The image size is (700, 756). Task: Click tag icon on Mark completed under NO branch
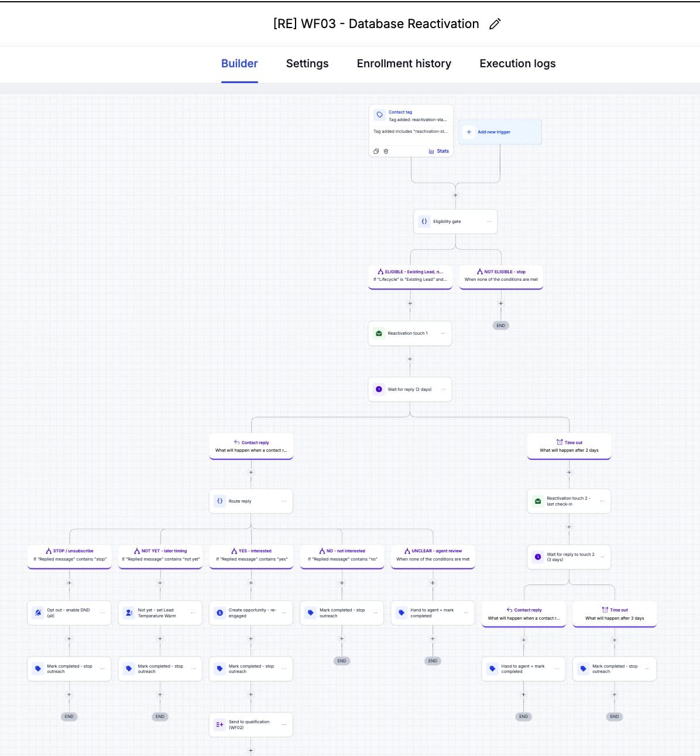point(311,613)
